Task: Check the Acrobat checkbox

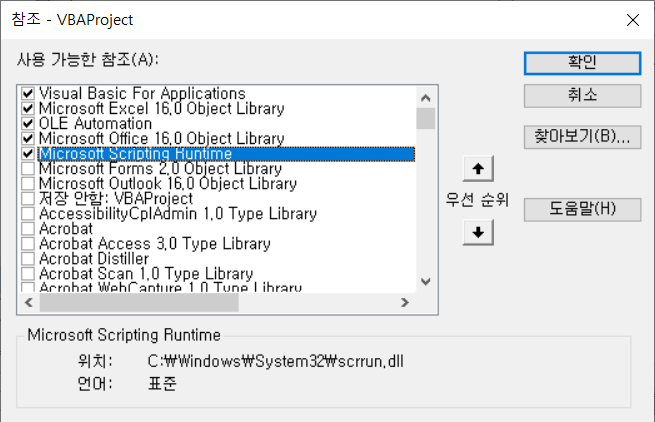Action: point(28,229)
